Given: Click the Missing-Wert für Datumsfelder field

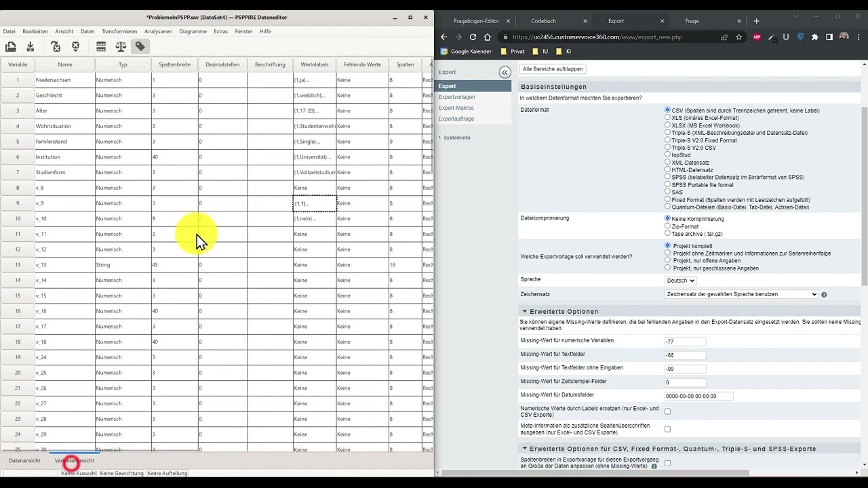Looking at the screenshot, I should pyautogui.click(x=699, y=396).
